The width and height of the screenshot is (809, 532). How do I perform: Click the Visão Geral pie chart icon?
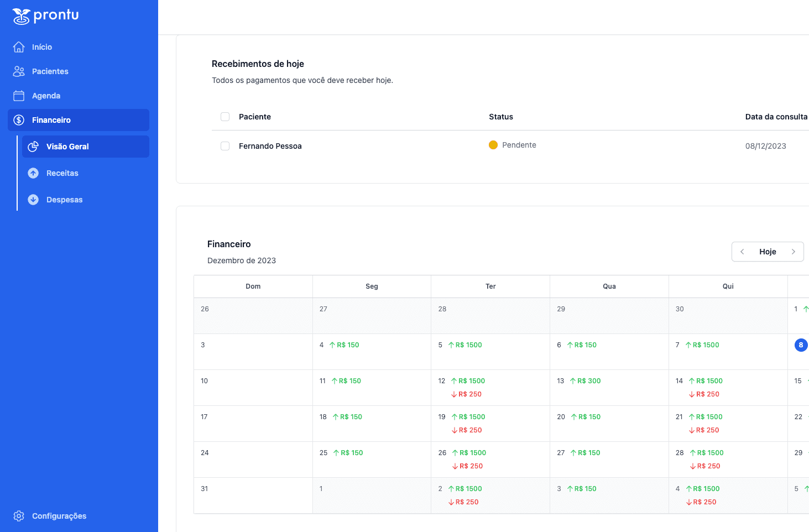tap(33, 147)
